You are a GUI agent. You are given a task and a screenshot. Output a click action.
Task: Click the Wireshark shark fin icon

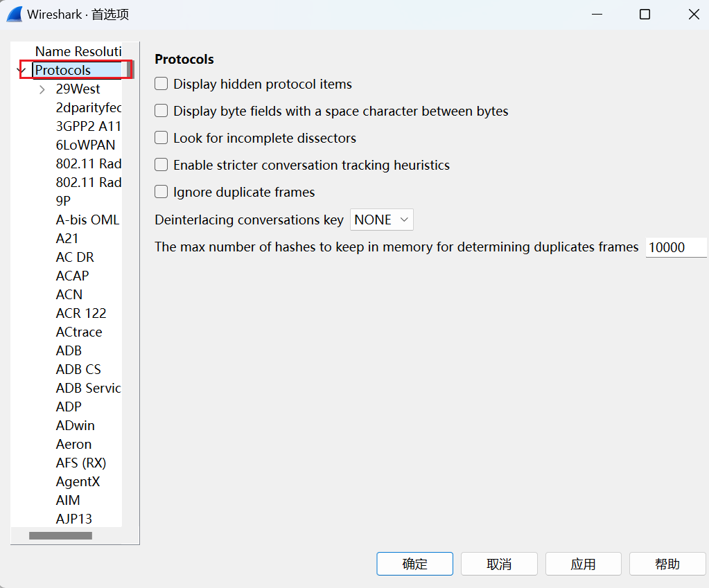pos(15,15)
